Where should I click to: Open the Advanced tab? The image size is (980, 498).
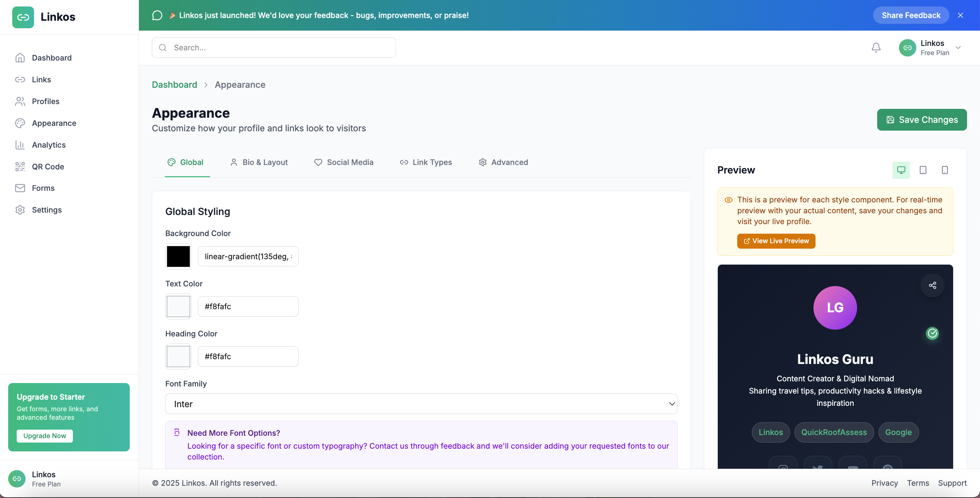pyautogui.click(x=503, y=162)
